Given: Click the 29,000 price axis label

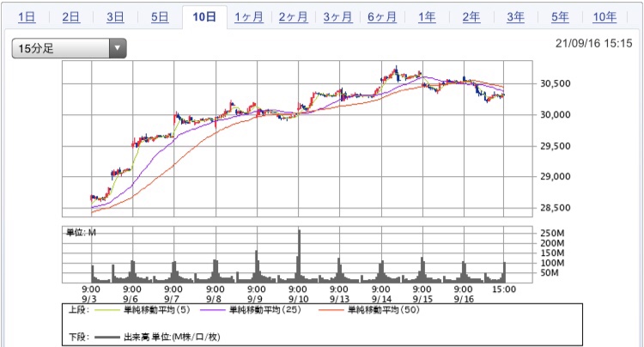Looking at the screenshot, I should (x=556, y=177).
